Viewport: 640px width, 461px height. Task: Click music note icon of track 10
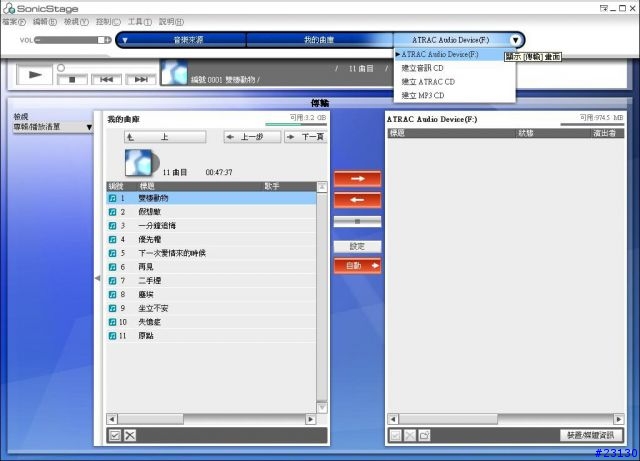pyautogui.click(x=112, y=322)
